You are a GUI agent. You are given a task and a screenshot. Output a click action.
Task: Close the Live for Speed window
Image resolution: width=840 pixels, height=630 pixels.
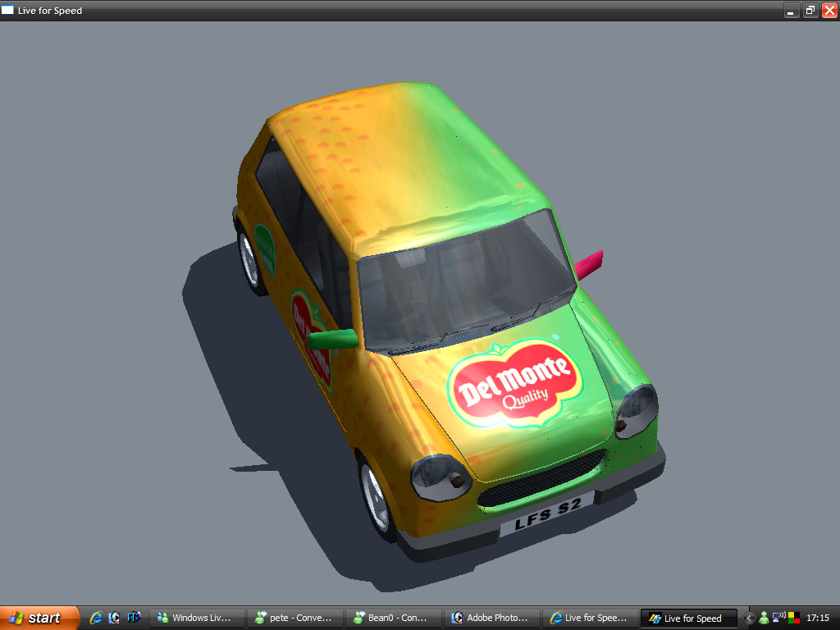[x=829, y=10]
